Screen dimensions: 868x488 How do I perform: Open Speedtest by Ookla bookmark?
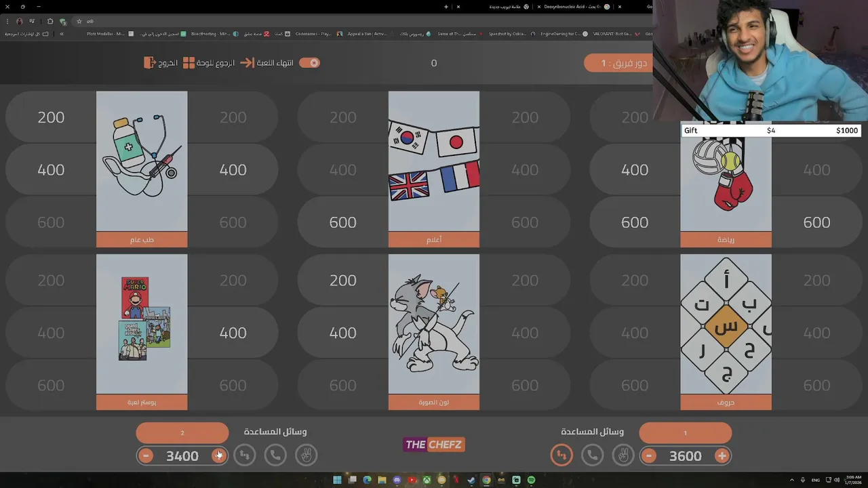point(511,34)
